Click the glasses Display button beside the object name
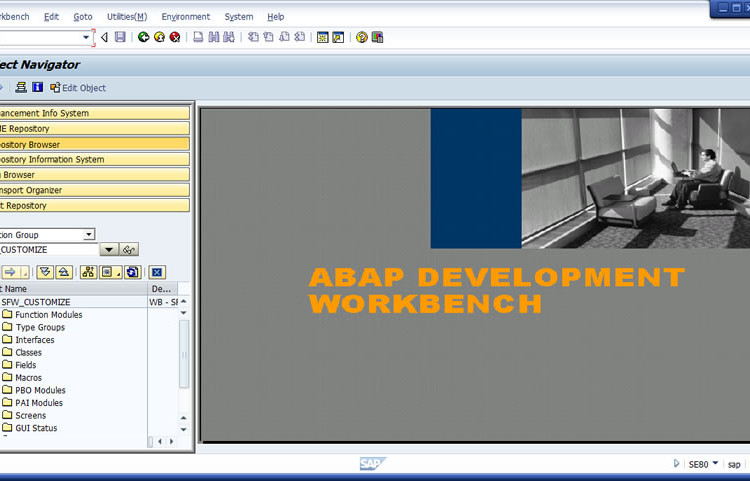Image resolution: width=750 pixels, height=481 pixels. point(129,250)
